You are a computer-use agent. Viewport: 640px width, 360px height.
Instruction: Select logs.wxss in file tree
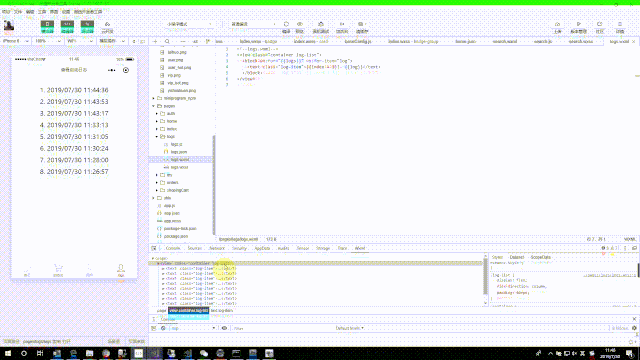(x=179, y=167)
